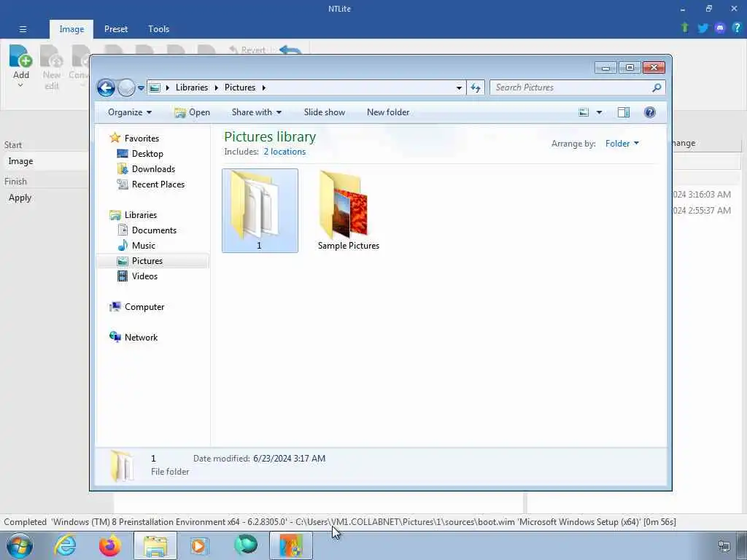Open the Share with dropdown
This screenshot has width=747, height=560.
tap(256, 112)
